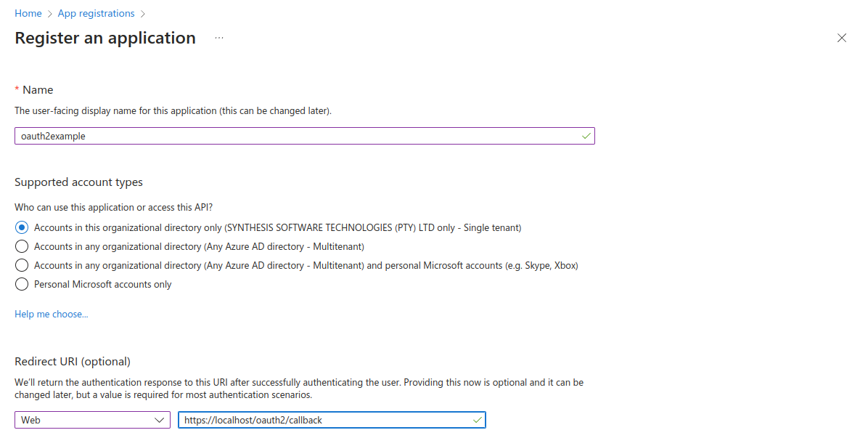Open the ellipsis more options menu
The image size is (868, 446).
click(219, 38)
